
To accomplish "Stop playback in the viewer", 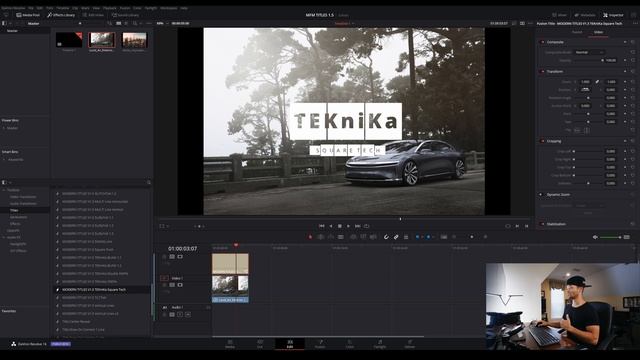I will click(x=340, y=226).
